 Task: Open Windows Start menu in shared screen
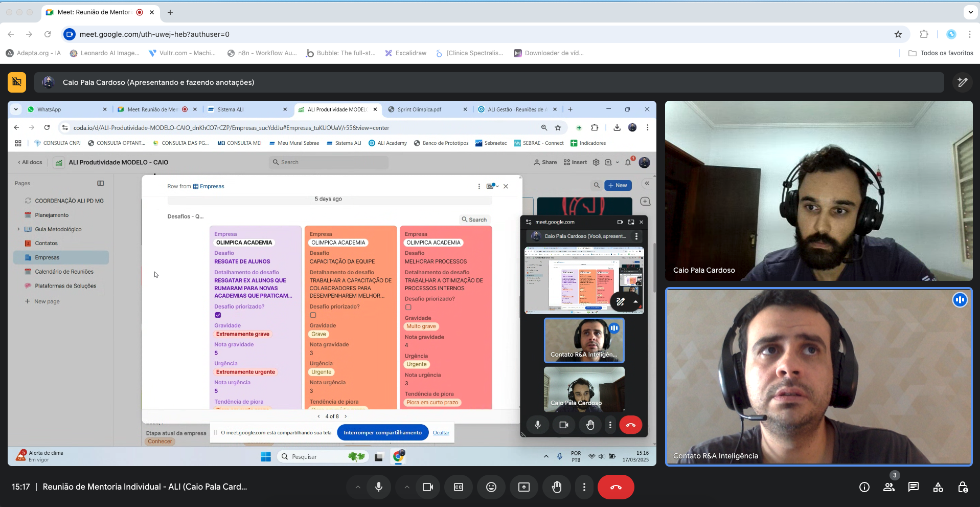[266, 457]
